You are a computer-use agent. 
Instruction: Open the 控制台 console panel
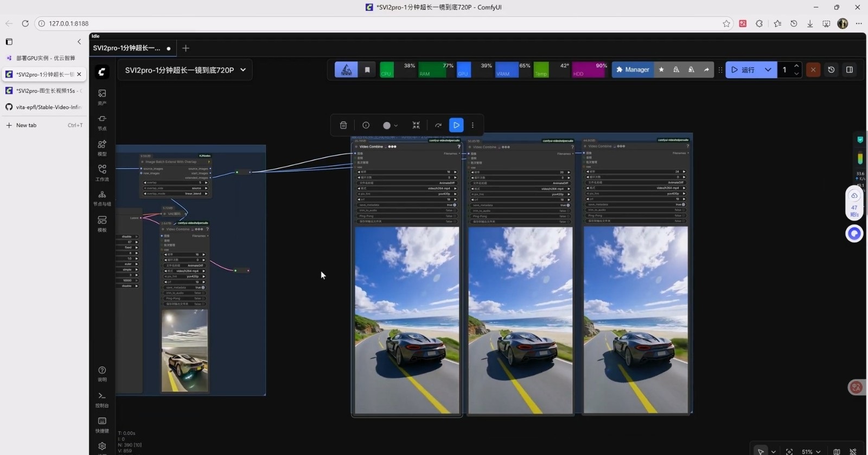(x=102, y=399)
